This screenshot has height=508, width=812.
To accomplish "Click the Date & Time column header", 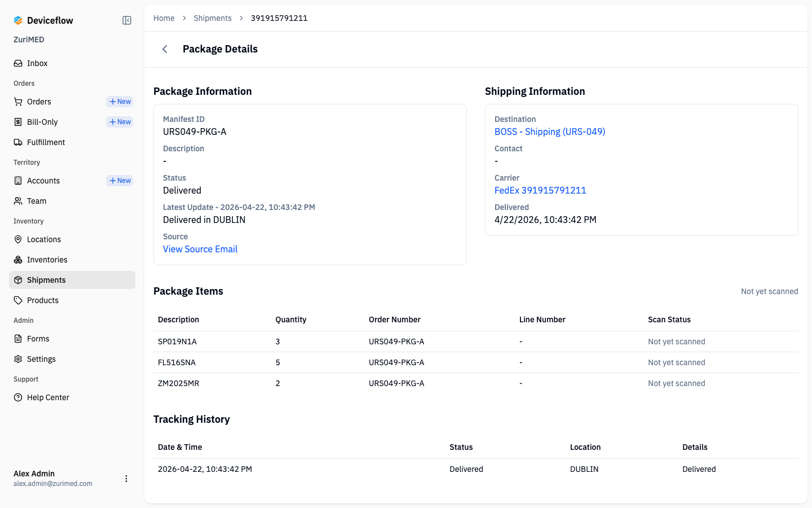I will [180, 447].
